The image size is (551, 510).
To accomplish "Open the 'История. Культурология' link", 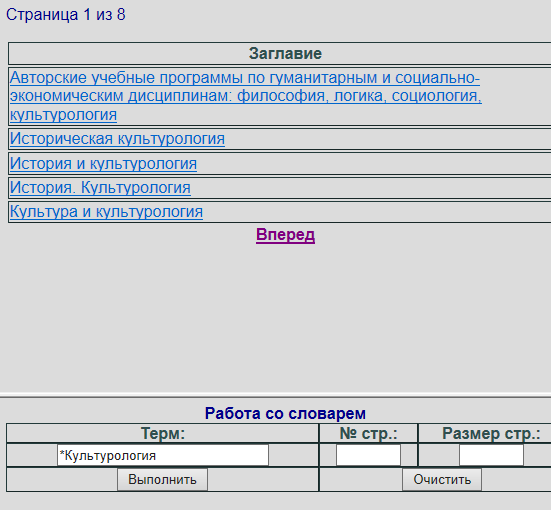I will click(100, 187).
